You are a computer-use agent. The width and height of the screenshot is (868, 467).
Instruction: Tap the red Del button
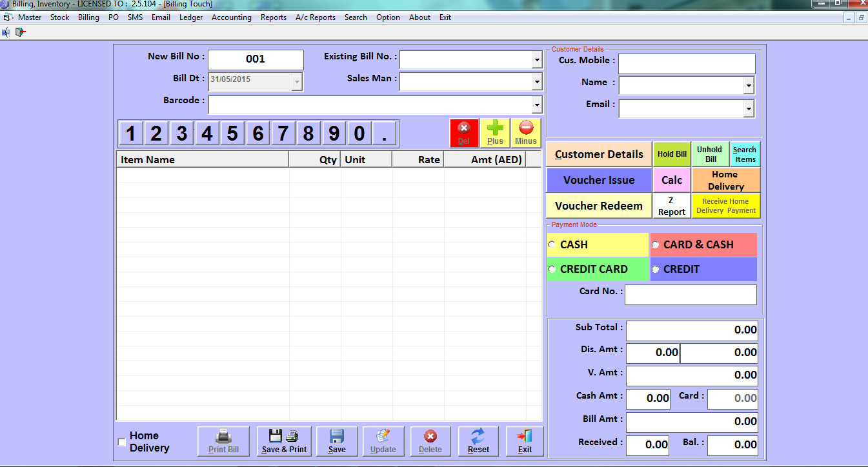pyautogui.click(x=464, y=134)
